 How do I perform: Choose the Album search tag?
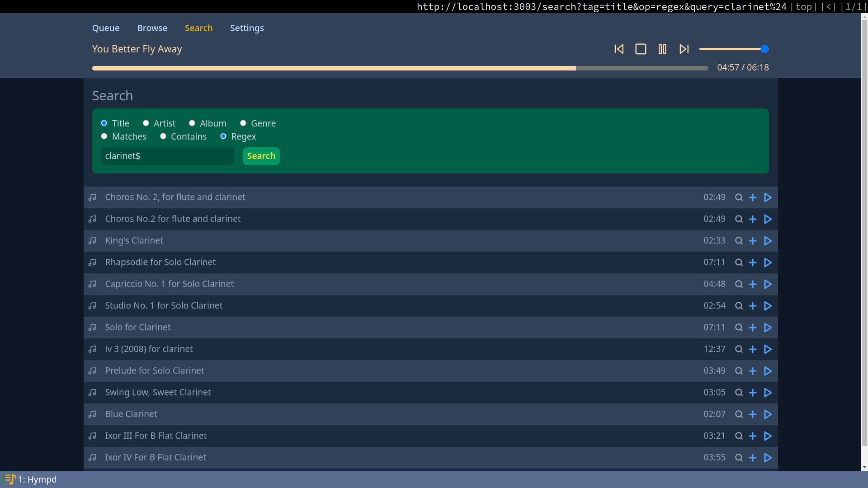coord(192,123)
